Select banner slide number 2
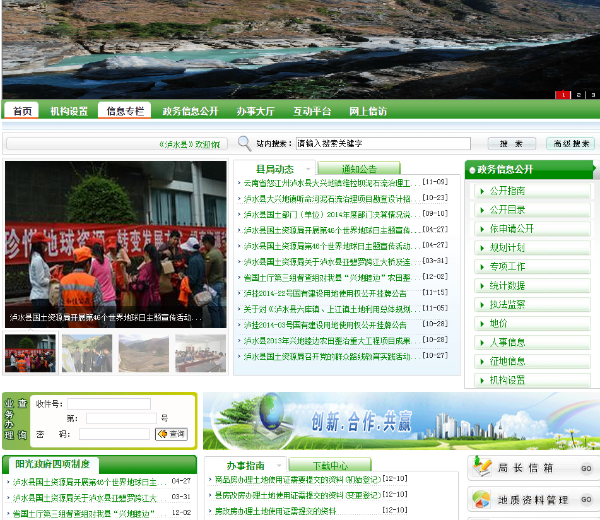The height and width of the screenshot is (520, 600). (577, 95)
